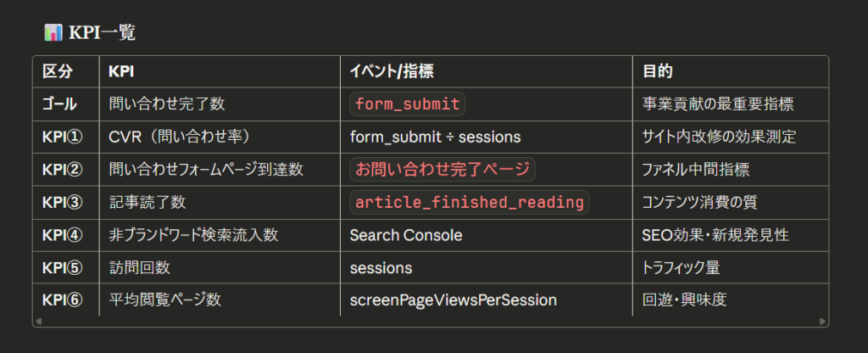Click the form_submit code tag

pyautogui.click(x=408, y=104)
